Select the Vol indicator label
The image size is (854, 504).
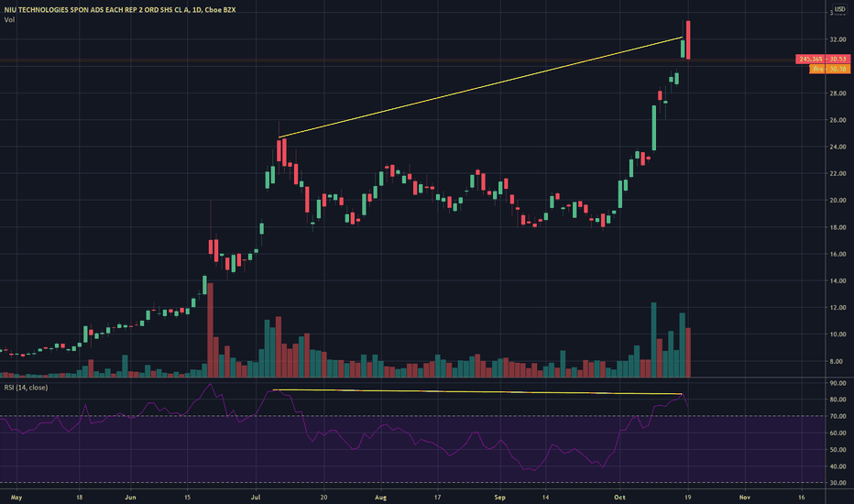(9, 19)
